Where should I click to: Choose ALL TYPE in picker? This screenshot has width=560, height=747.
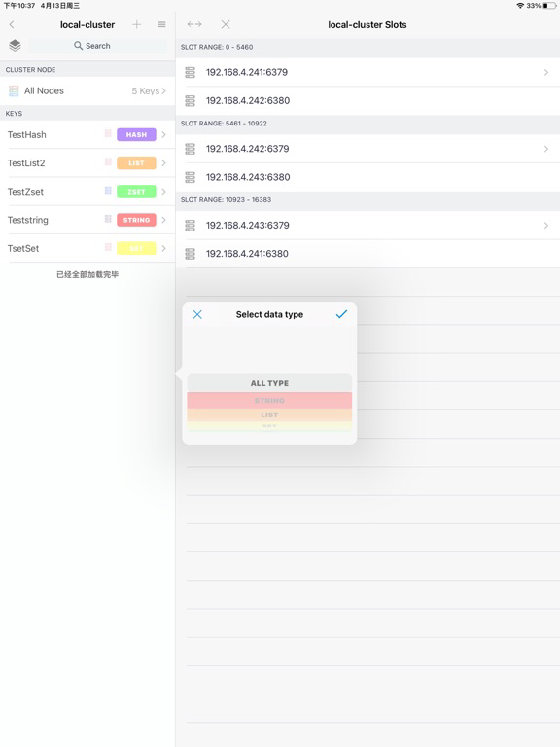[269, 383]
